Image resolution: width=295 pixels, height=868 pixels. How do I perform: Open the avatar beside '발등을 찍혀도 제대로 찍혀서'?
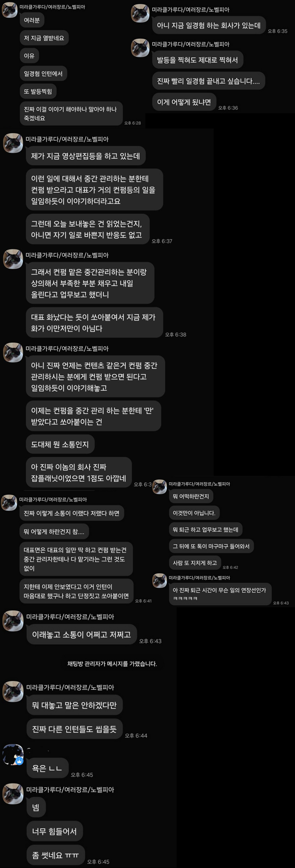[140, 48]
